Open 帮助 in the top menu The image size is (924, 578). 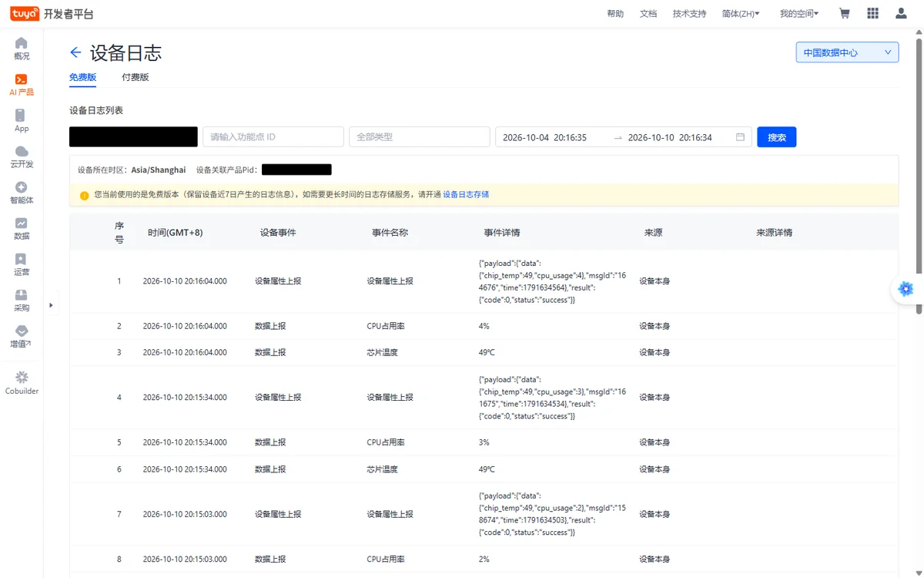pos(615,14)
